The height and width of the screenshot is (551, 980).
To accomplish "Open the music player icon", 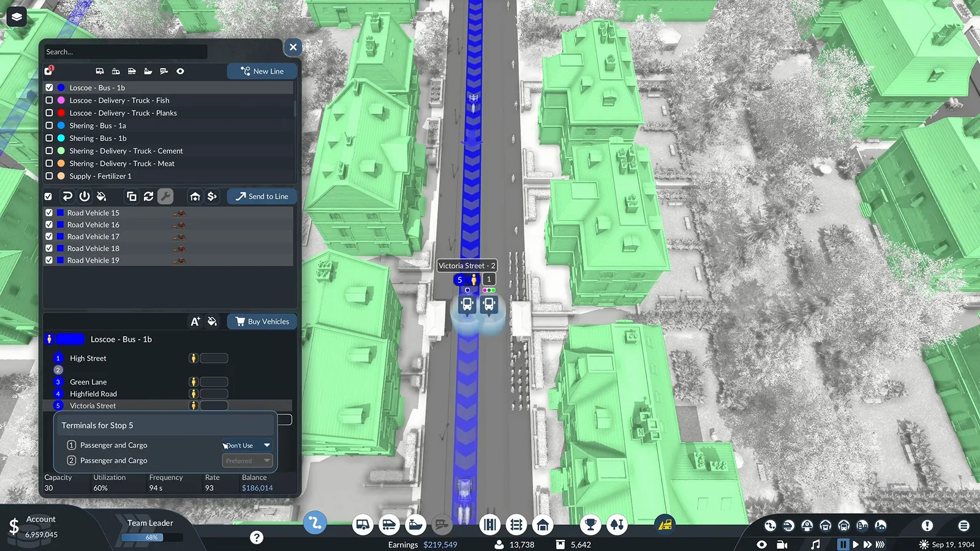I will [x=815, y=544].
